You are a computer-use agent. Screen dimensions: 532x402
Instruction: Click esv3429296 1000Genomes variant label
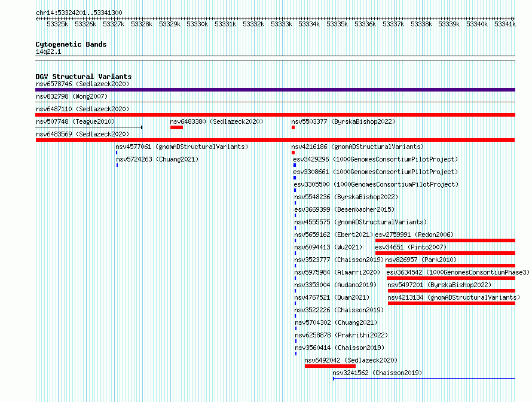point(375,159)
